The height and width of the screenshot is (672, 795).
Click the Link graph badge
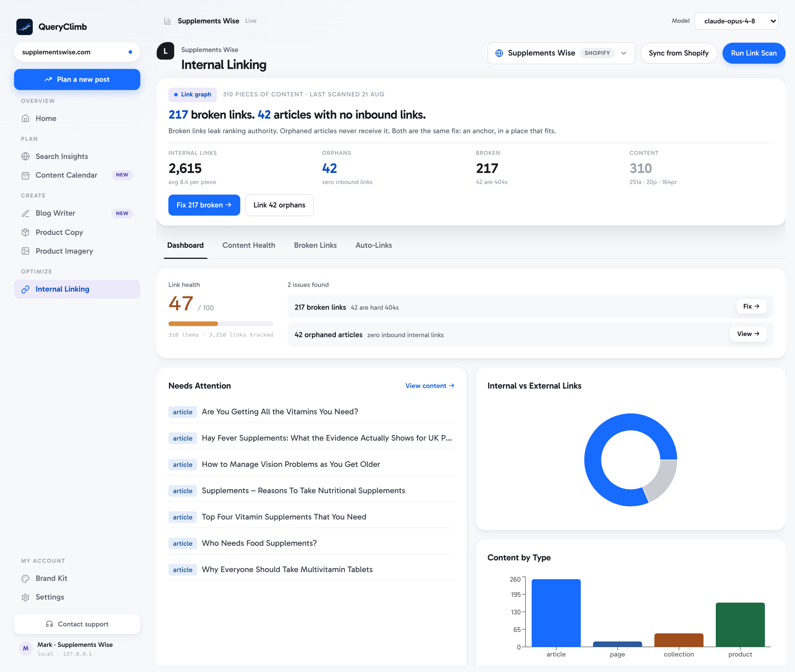(x=192, y=94)
